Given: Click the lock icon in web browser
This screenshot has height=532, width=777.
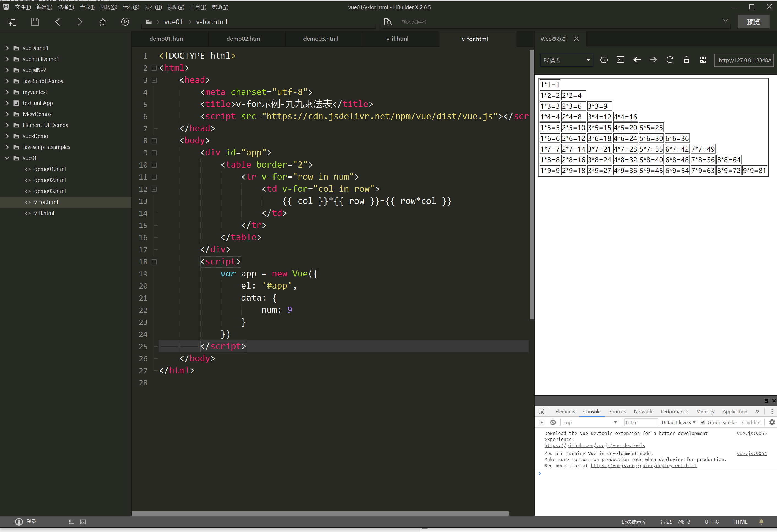Looking at the screenshot, I should pyautogui.click(x=686, y=60).
